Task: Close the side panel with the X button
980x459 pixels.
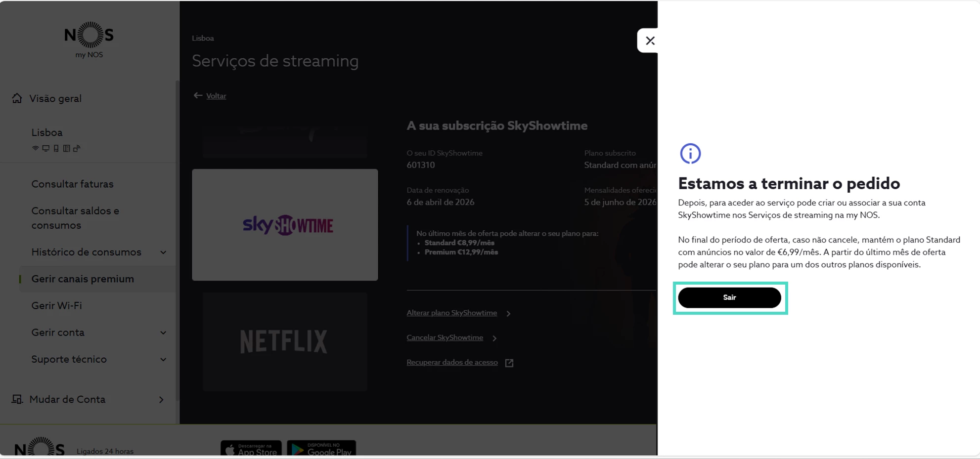Action: [x=650, y=41]
